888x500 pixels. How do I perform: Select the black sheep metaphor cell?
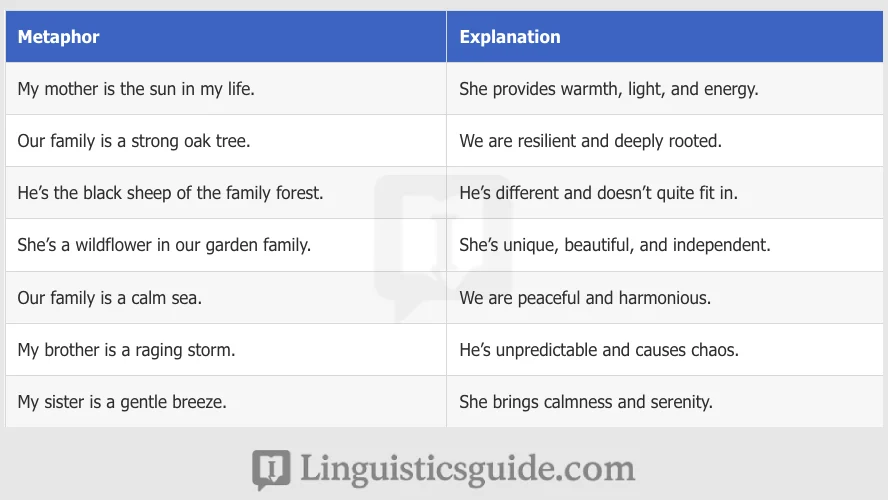170,193
